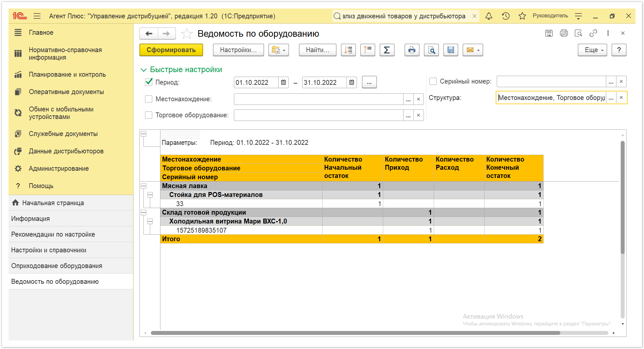Open print preview icon
Image resolution: width=644 pixels, height=349 pixels.
pos(431,50)
